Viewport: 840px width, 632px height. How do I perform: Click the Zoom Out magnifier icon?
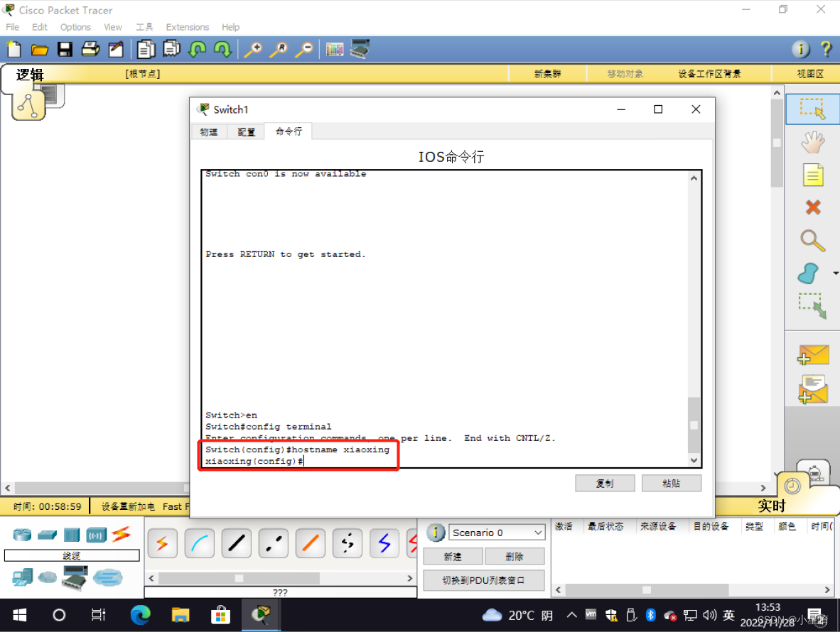[x=304, y=49]
